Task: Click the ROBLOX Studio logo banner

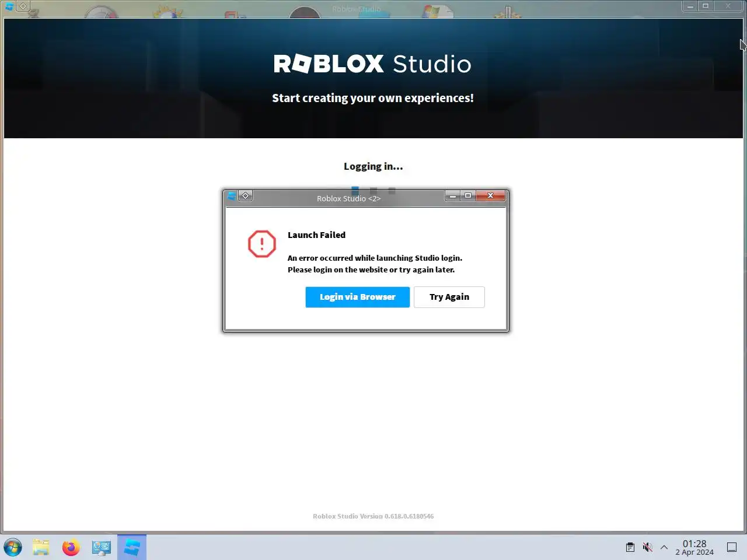Action: click(372, 64)
